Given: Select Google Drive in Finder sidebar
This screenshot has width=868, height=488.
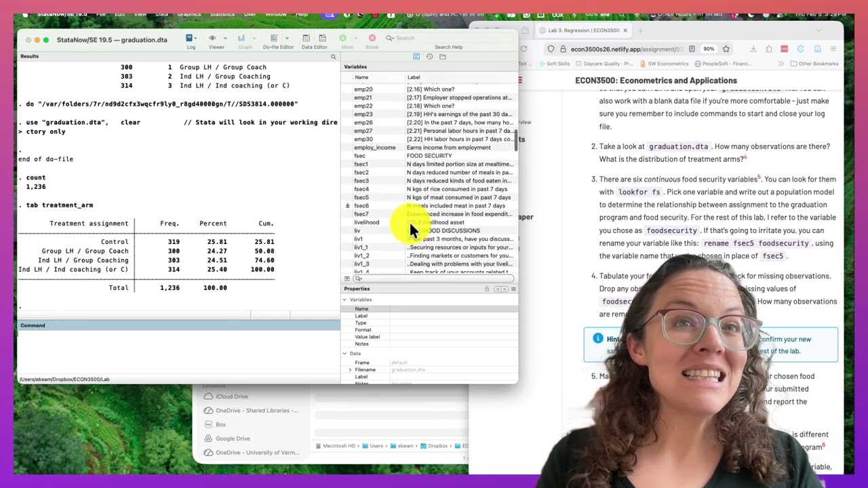Looking at the screenshot, I should (226, 439).
